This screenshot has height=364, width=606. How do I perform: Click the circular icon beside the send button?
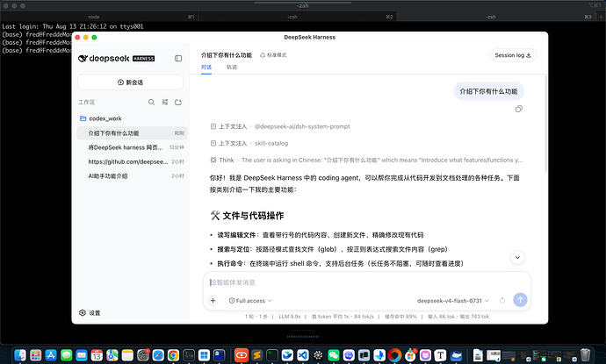(x=502, y=300)
